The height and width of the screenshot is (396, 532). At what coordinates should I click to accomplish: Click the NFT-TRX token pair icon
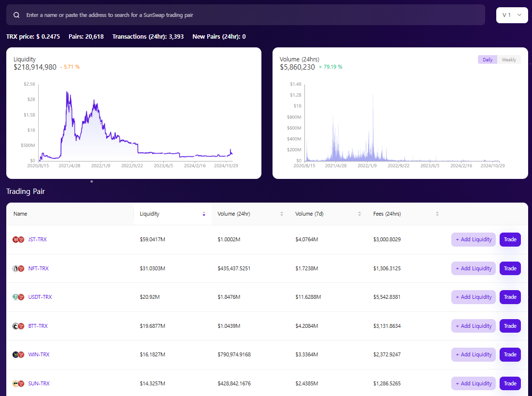coord(18,268)
